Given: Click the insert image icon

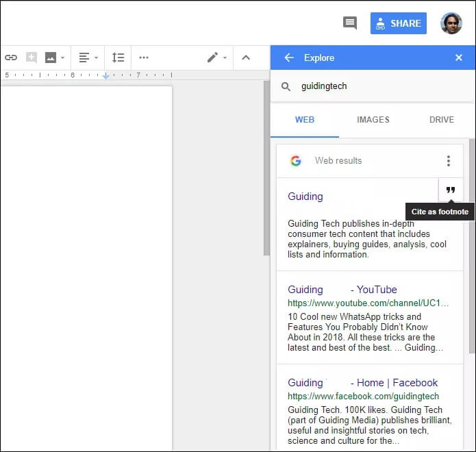Looking at the screenshot, I should coord(51,58).
